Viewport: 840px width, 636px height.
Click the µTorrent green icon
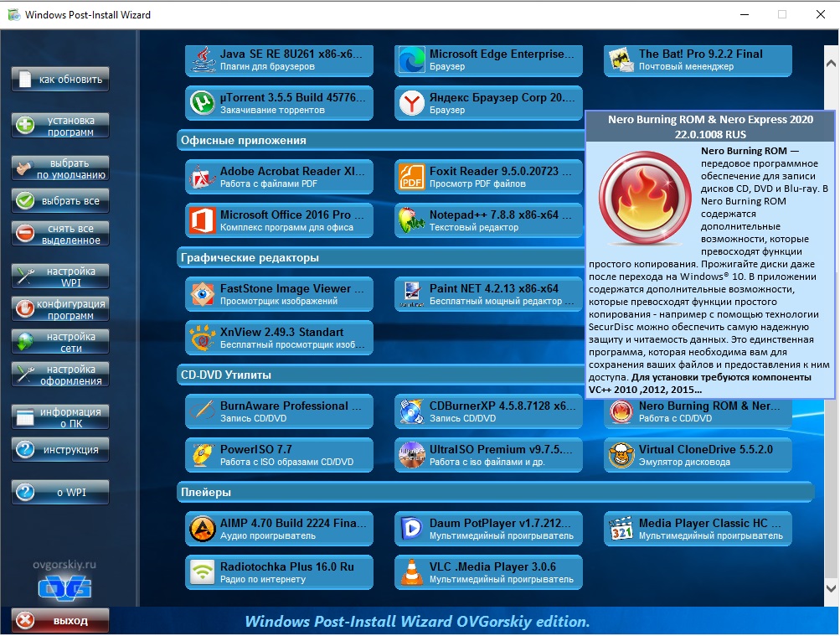pos(201,103)
